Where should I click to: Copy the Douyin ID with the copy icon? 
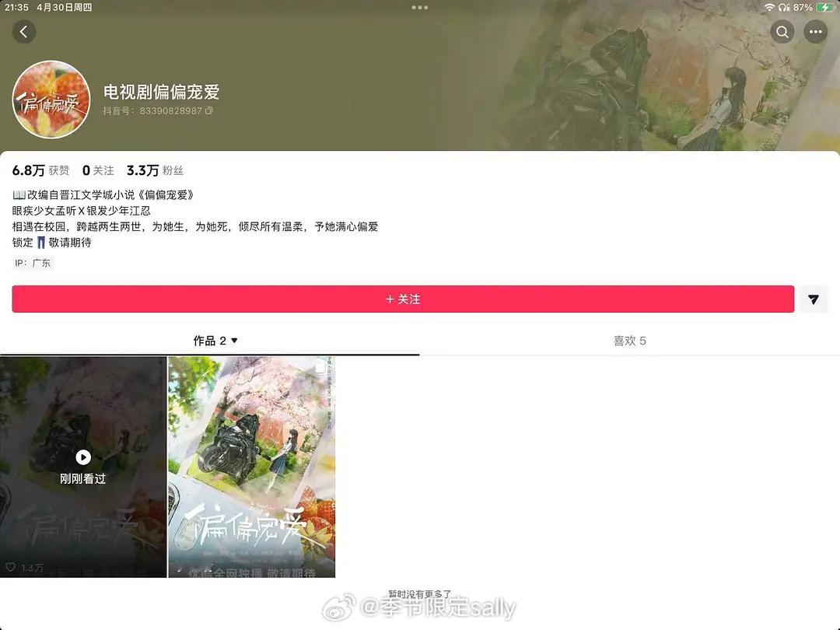[209, 111]
